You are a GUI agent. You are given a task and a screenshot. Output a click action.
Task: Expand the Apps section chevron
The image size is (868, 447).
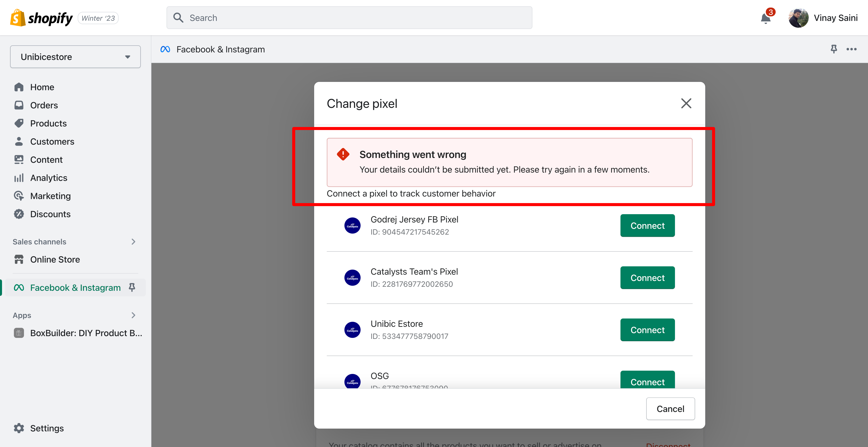click(133, 315)
